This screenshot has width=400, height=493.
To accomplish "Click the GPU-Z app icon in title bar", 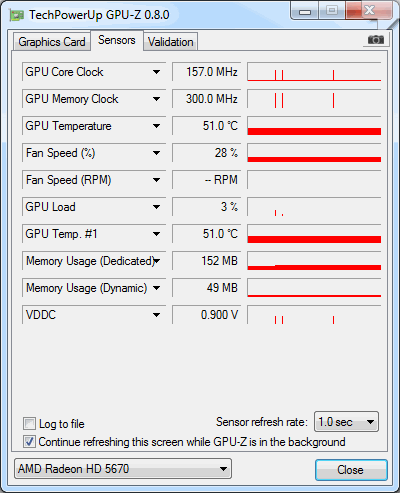I will pyautogui.click(x=17, y=15).
